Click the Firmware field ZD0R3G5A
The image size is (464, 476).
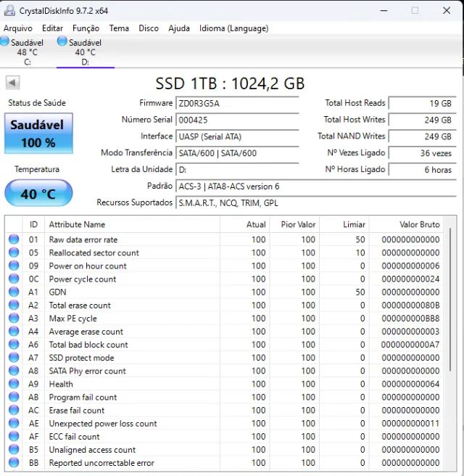tap(237, 103)
